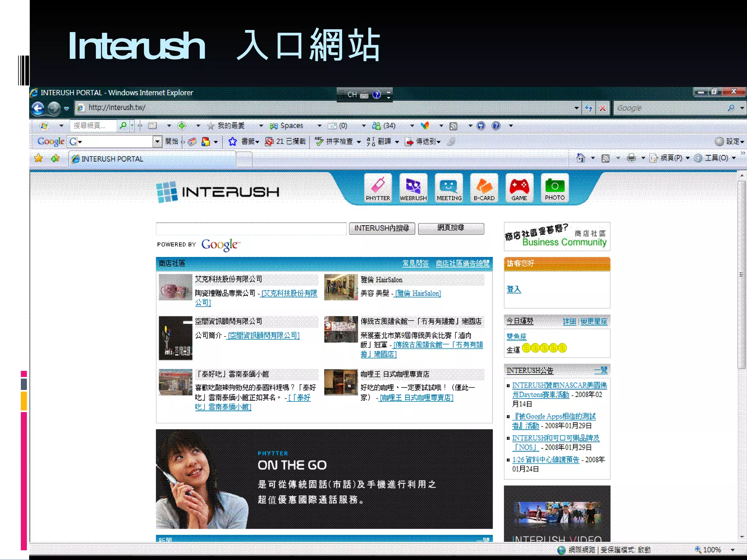Open the 工具(O) tools menu
The image size is (747, 560).
pyautogui.click(x=716, y=158)
